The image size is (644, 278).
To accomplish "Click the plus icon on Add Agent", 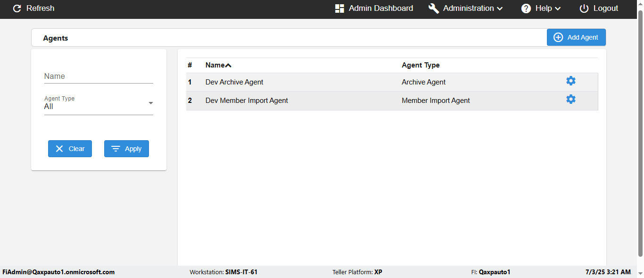I will [558, 38].
